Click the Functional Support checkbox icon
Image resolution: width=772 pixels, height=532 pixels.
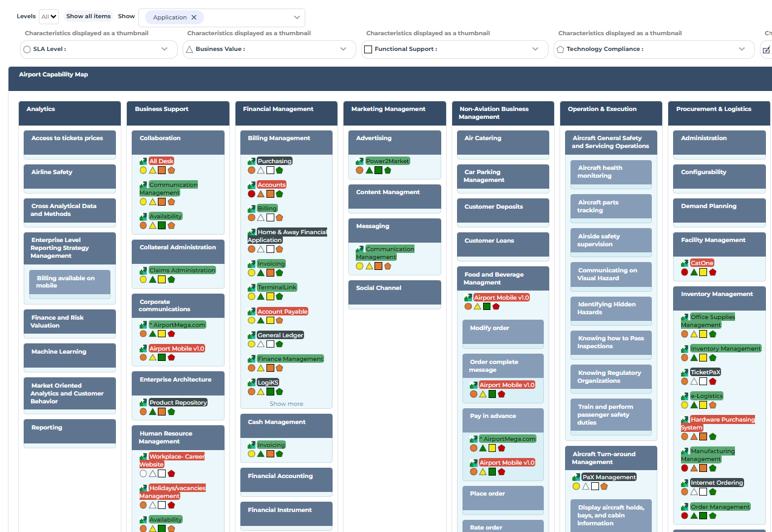[368, 49]
